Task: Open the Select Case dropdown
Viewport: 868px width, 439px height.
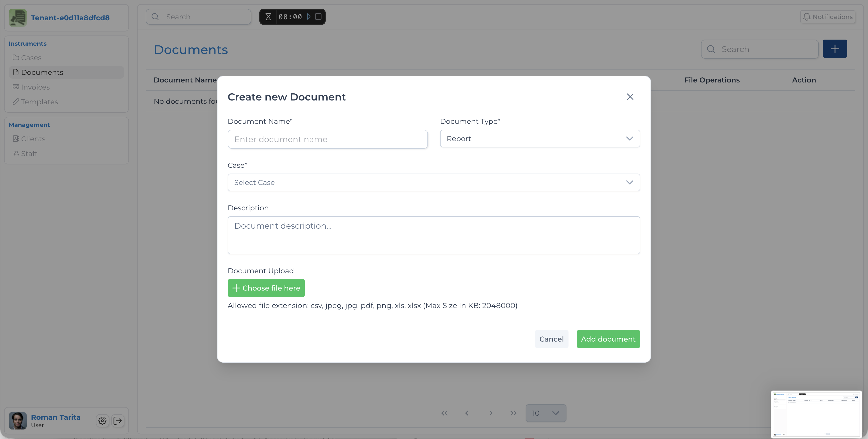Action: (434, 182)
